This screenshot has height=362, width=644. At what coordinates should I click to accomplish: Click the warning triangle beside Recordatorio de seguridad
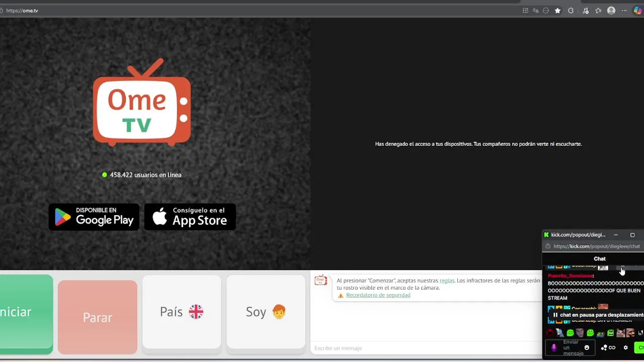click(341, 295)
